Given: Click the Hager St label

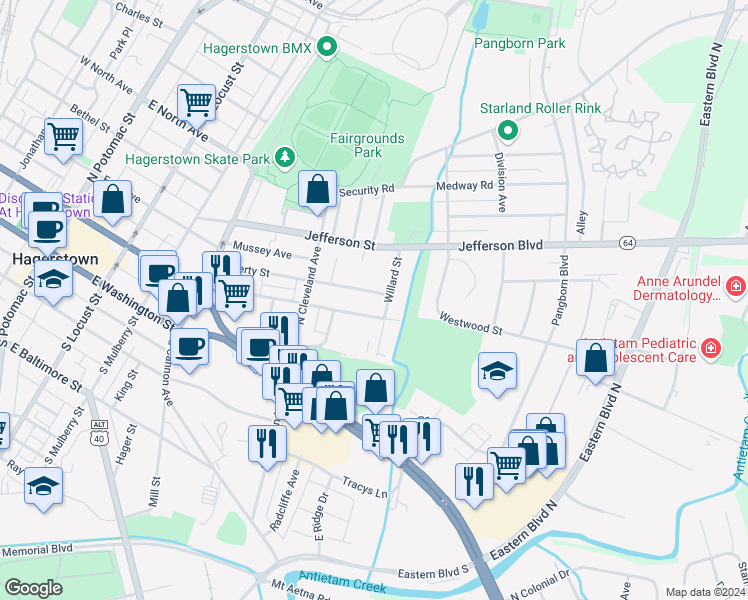Looking at the screenshot, I should click(x=126, y=444).
